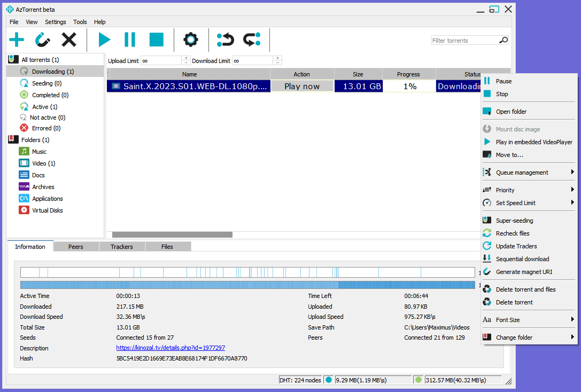Image resolution: width=581 pixels, height=392 pixels.
Task: Switch to the Trackers tab
Action: 122,247
